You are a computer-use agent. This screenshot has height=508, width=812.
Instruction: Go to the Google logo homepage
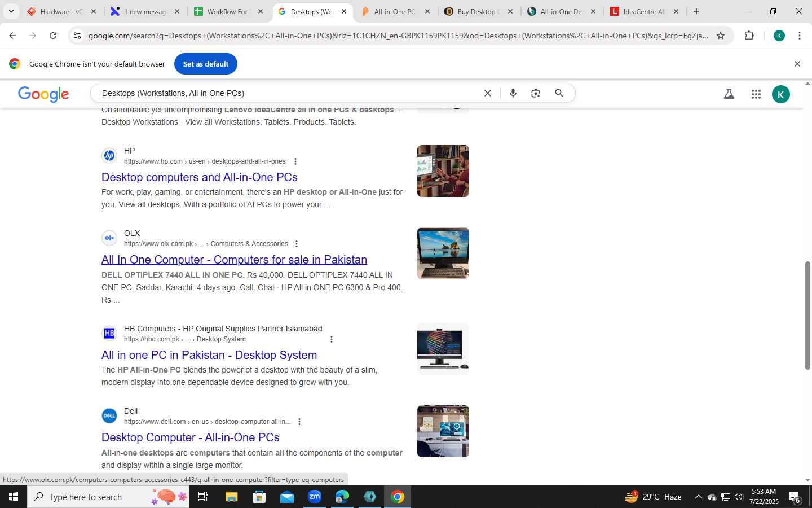pyautogui.click(x=43, y=94)
